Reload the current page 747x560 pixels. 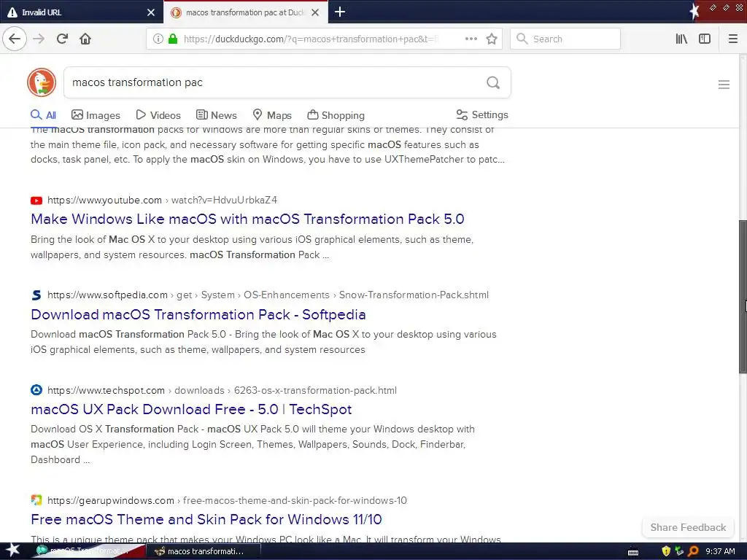(62, 39)
